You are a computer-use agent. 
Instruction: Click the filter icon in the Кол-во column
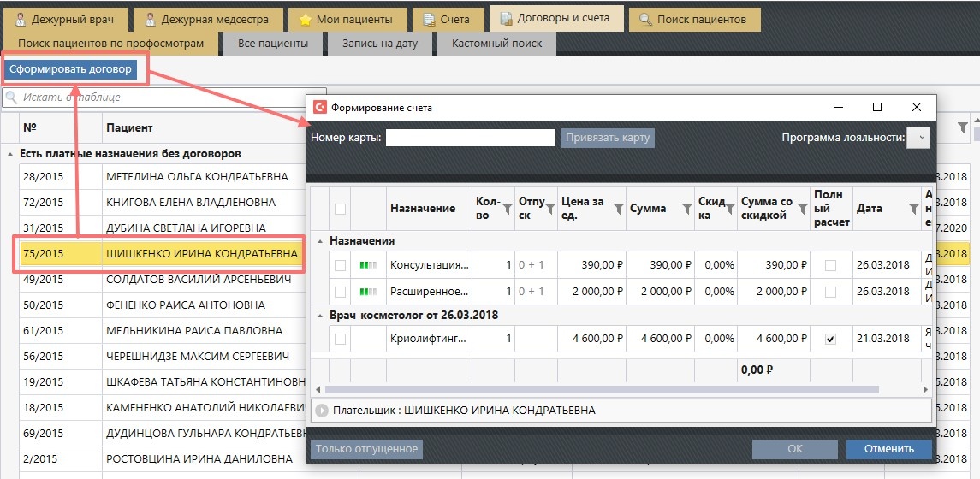[507, 209]
